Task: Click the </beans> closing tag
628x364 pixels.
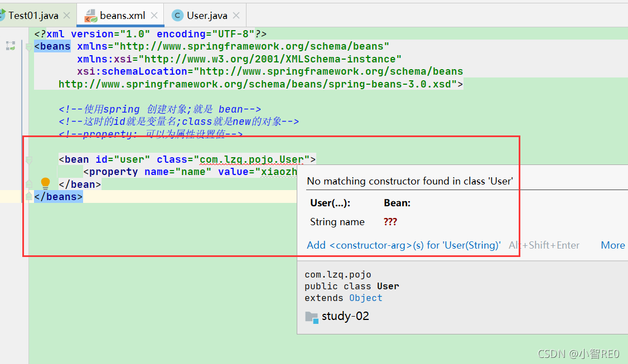Action: (x=59, y=197)
